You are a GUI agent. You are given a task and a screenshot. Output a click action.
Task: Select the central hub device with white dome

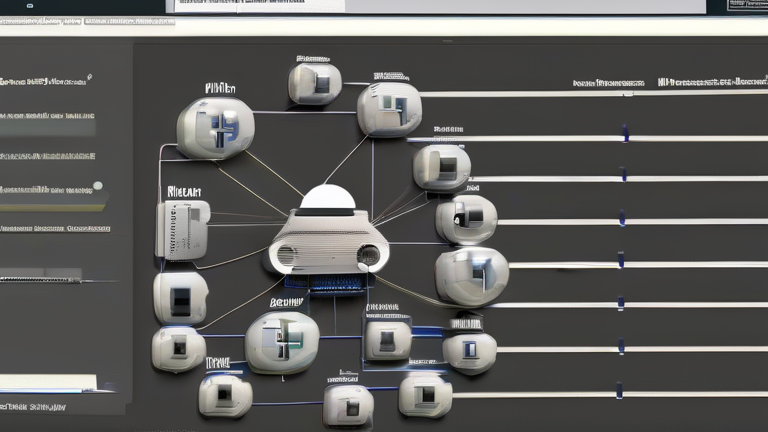click(328, 230)
